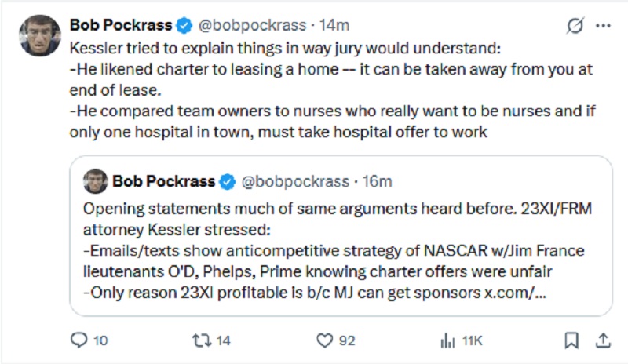Click the 16m timestamp in quoted tweet
The image size is (628, 364).
tap(378, 181)
